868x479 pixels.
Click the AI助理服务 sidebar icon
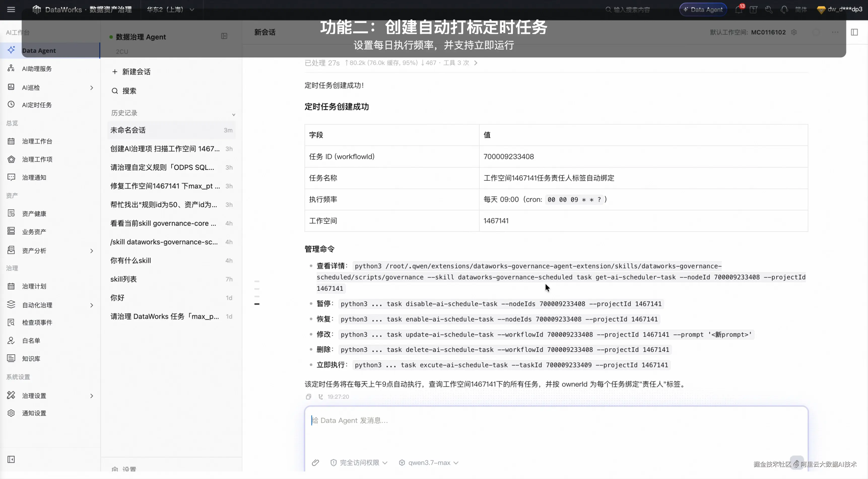[11, 69]
